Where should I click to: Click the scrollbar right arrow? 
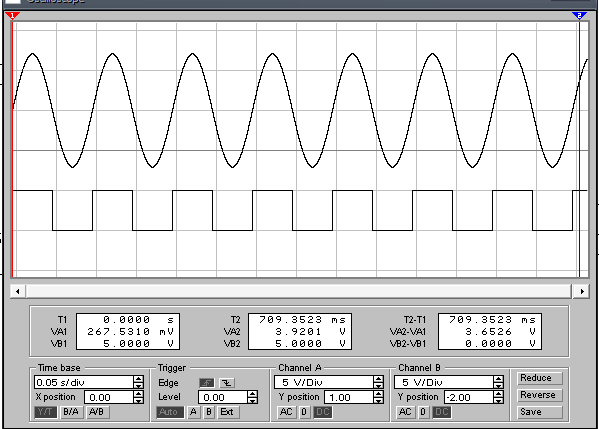tap(582, 291)
